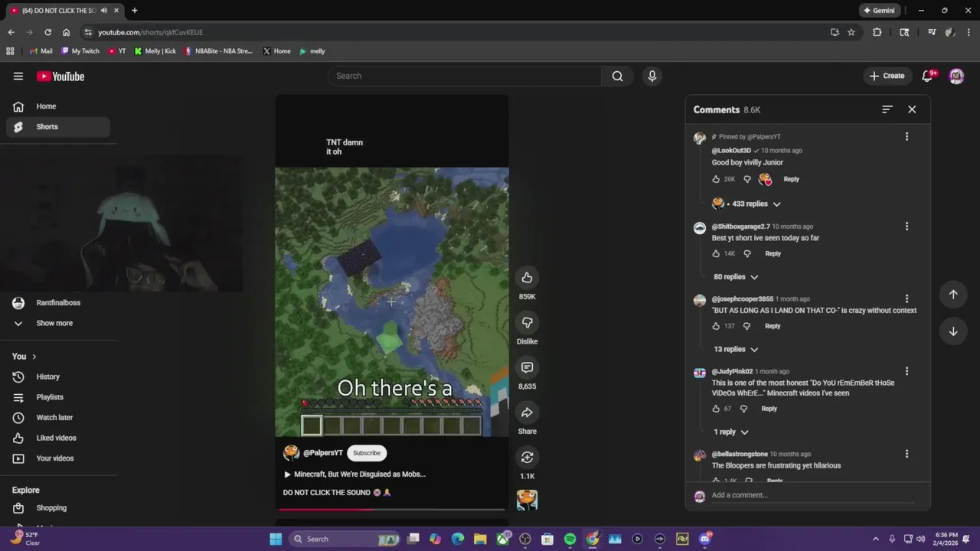This screenshot has height=551, width=980.
Task: Open Playlists in the sidebar
Action: [58, 397]
